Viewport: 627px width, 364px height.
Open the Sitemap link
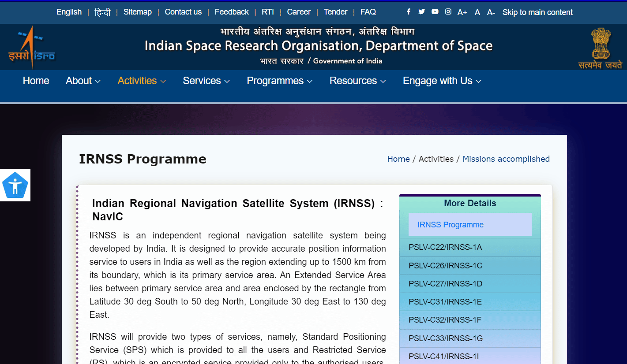[x=138, y=12]
